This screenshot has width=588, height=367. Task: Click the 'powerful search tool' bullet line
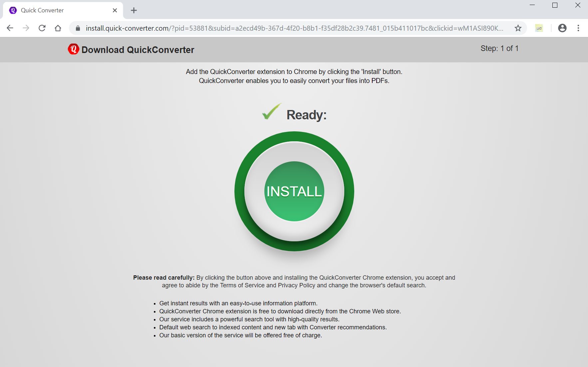click(249, 319)
